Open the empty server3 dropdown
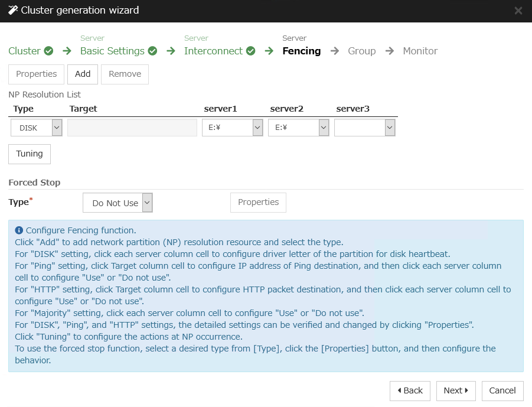Viewport: 532px width, 407px height. (x=364, y=128)
